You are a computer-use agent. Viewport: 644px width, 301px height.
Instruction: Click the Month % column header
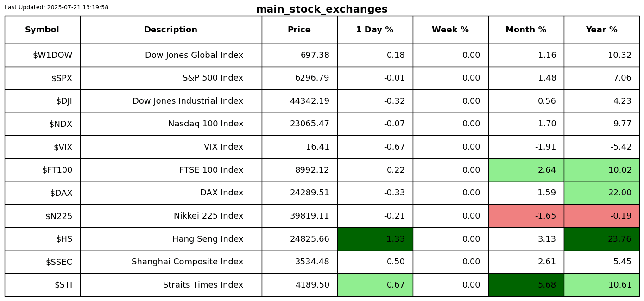(x=526, y=30)
